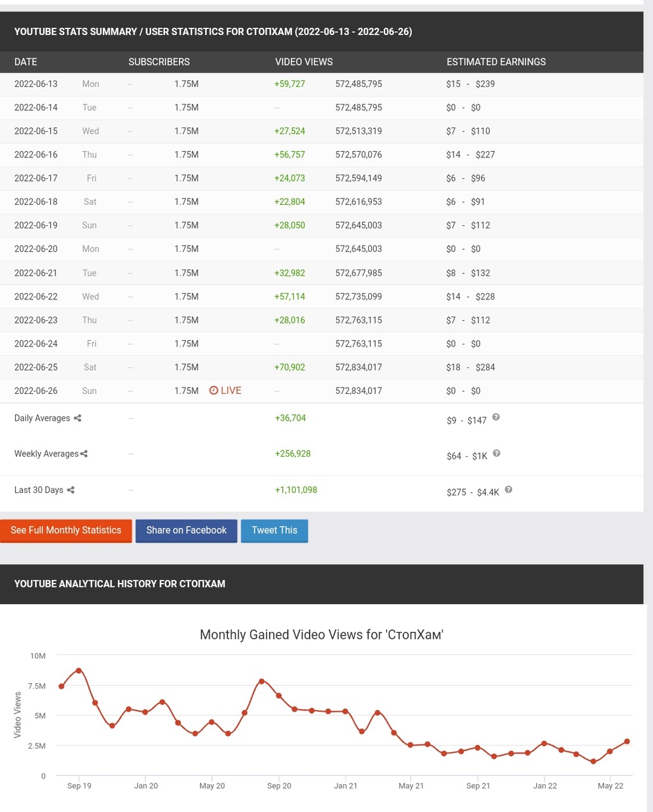Click the YouTube Stats Summary header

[x=213, y=31]
